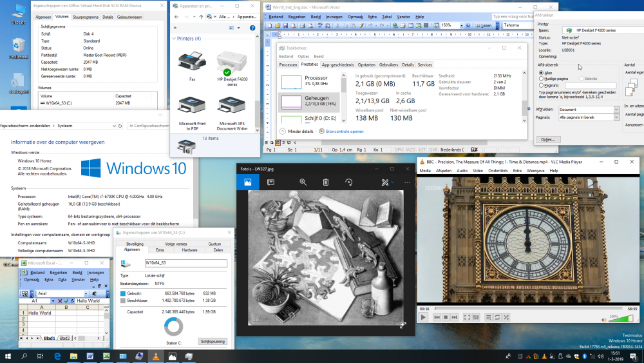Switch to Hardware tab in drive properties

click(189, 250)
